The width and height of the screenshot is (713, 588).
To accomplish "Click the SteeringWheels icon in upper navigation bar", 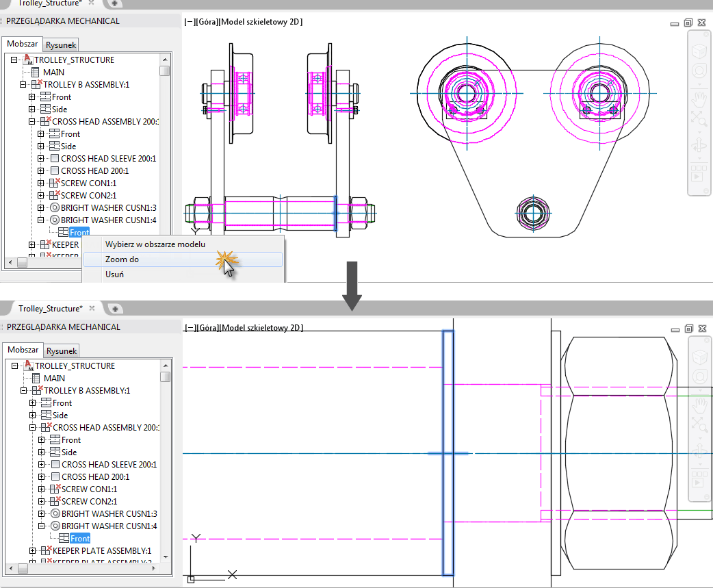I will [x=699, y=71].
